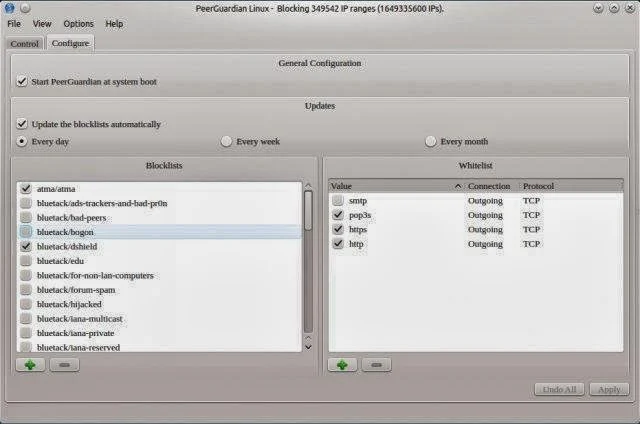640x424 pixels.
Task: Click the TCP cell in https row
Action: (531, 229)
